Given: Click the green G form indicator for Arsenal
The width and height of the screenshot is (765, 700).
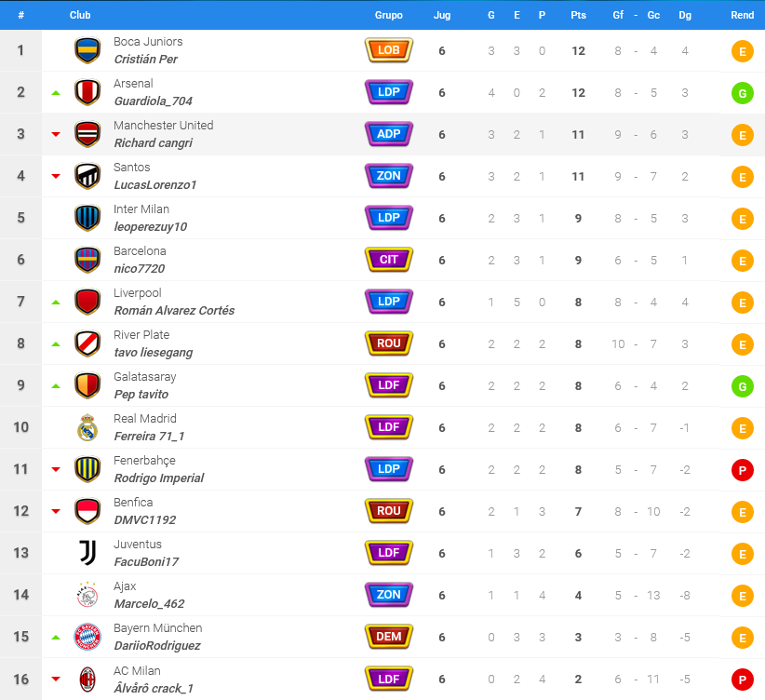Looking at the screenshot, I should click(742, 93).
